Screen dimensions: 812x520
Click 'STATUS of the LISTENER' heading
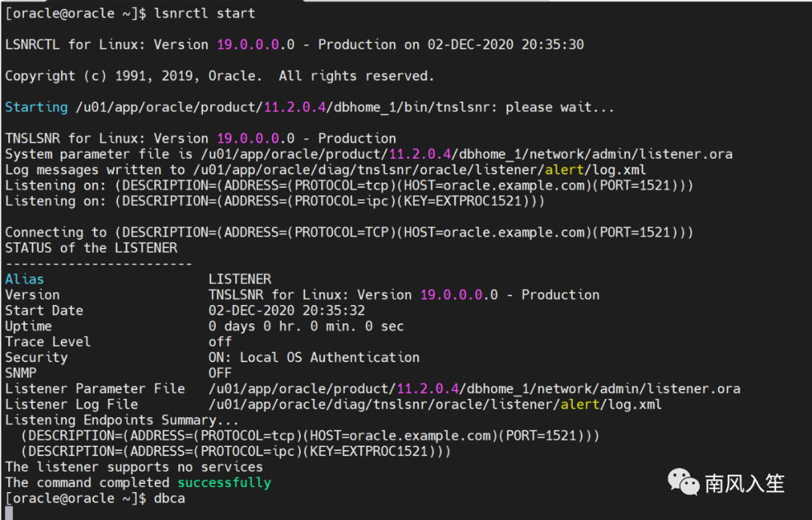(91, 248)
